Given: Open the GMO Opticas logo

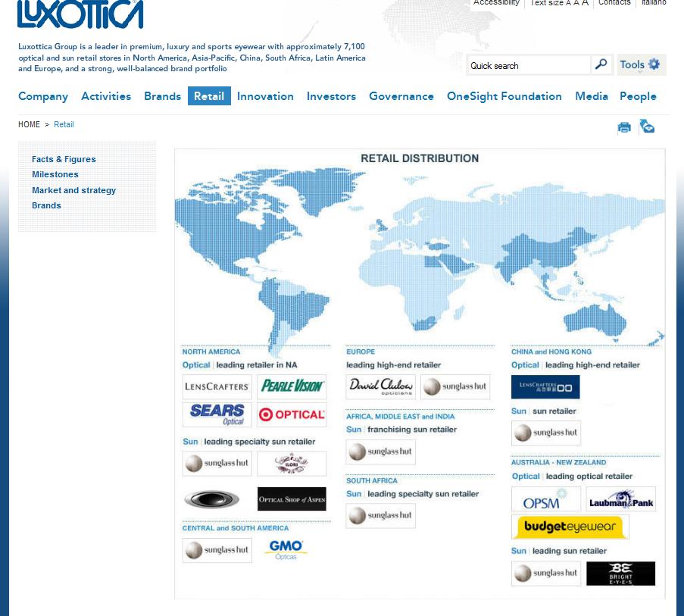Looking at the screenshot, I should point(286,549).
